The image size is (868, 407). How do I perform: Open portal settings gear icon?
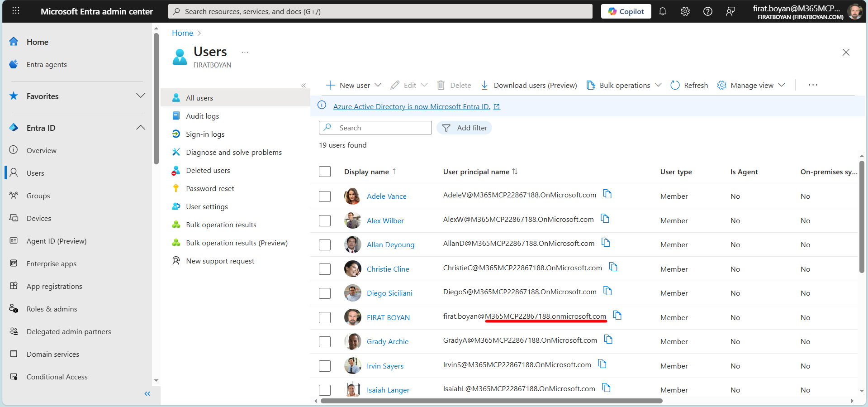[x=685, y=11]
